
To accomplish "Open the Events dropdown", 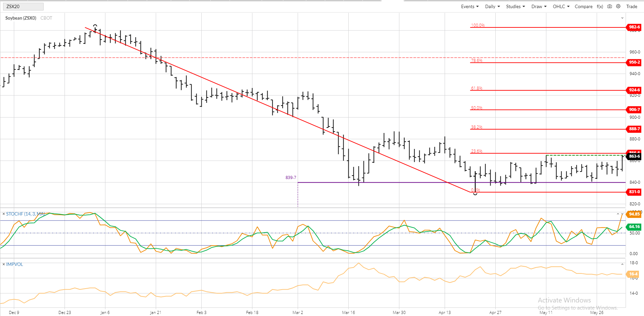I will pyautogui.click(x=470, y=6).
